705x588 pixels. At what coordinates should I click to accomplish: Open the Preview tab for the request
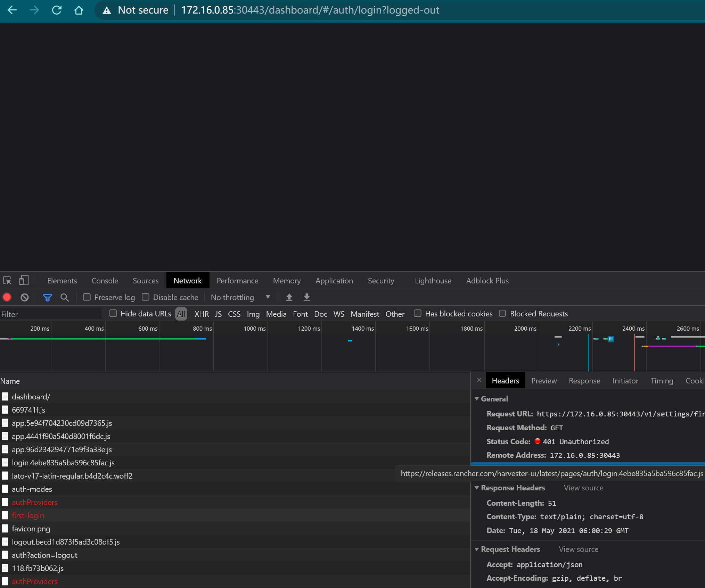(543, 380)
